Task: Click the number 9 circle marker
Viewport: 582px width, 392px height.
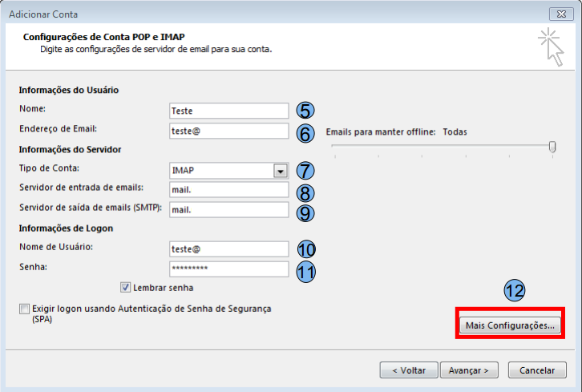Action: pos(305,212)
